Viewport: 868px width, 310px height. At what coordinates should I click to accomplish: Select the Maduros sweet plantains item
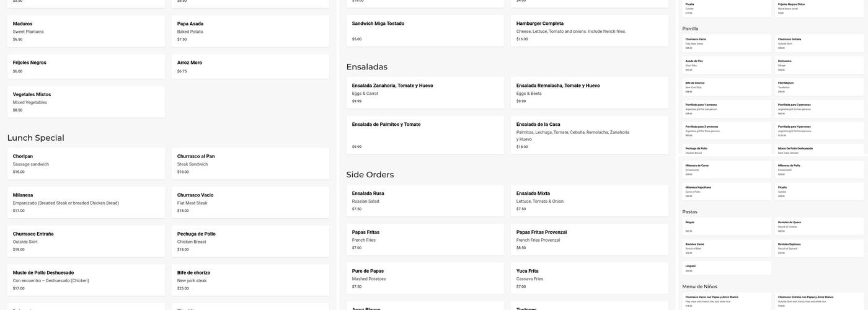point(86,31)
